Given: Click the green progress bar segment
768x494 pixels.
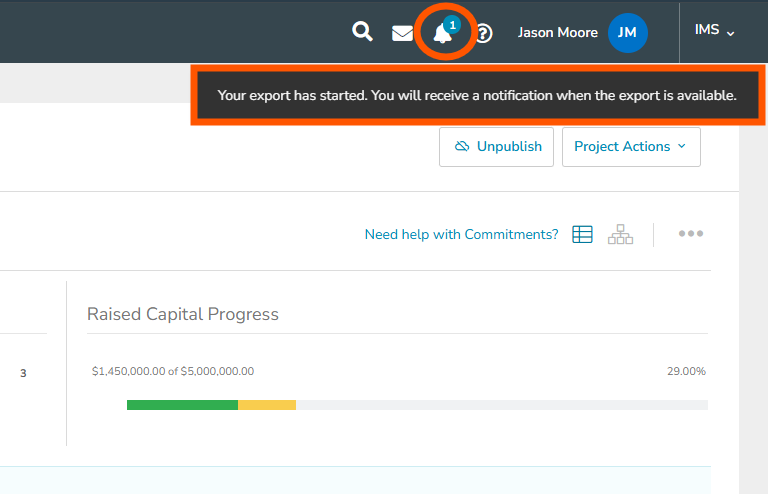Looking at the screenshot, I should [x=182, y=405].
